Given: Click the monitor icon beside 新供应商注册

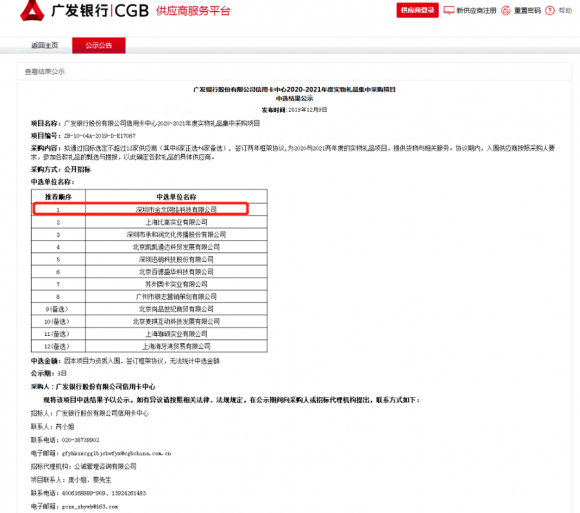Looking at the screenshot, I should [x=449, y=10].
